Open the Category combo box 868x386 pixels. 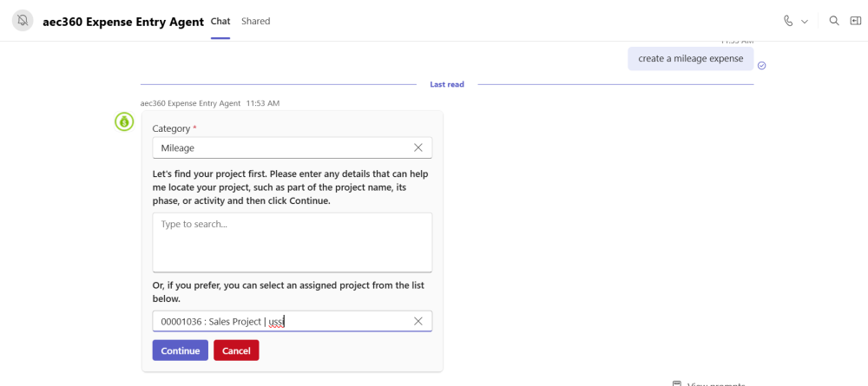point(293,147)
